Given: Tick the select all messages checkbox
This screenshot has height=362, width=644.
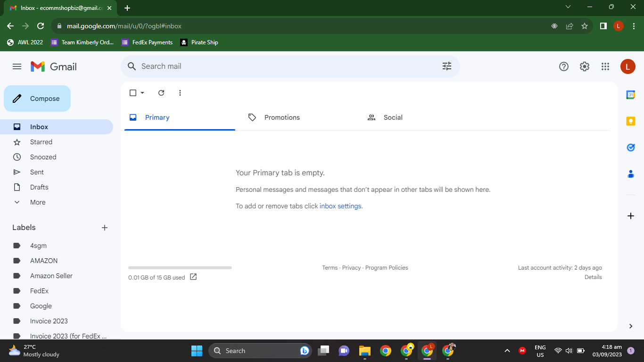Looking at the screenshot, I should (133, 93).
